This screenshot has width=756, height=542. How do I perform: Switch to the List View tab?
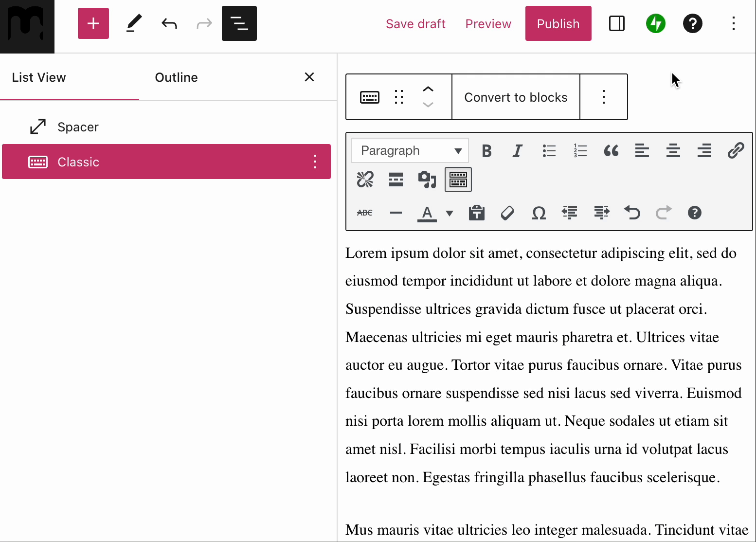(x=39, y=77)
